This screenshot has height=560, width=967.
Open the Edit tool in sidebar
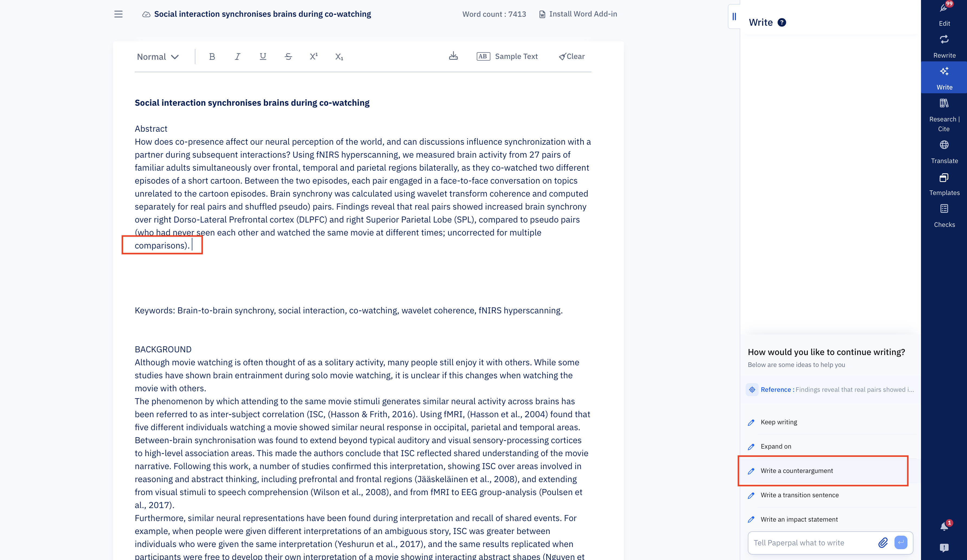(x=944, y=15)
